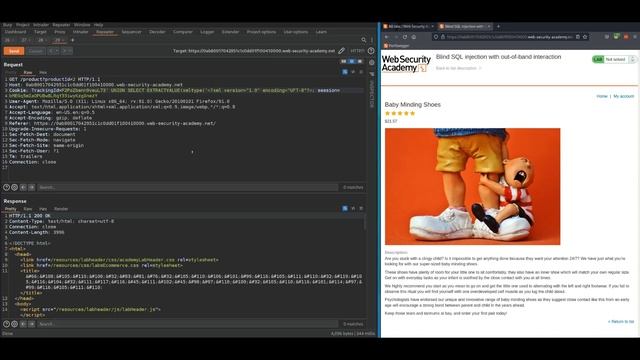The image size is (640, 360).
Task: Switch to the Sequencer tab
Action: pos(131,32)
